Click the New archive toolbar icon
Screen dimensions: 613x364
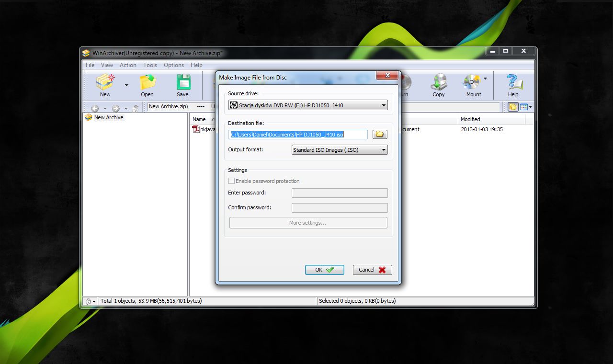(105, 82)
